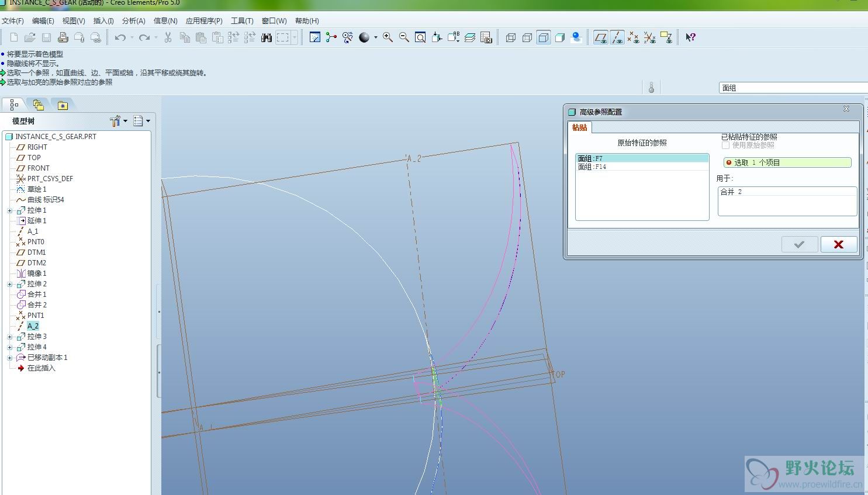Zoom in with the plus magnifier
Screen dimensions: 868x495
tap(388, 37)
